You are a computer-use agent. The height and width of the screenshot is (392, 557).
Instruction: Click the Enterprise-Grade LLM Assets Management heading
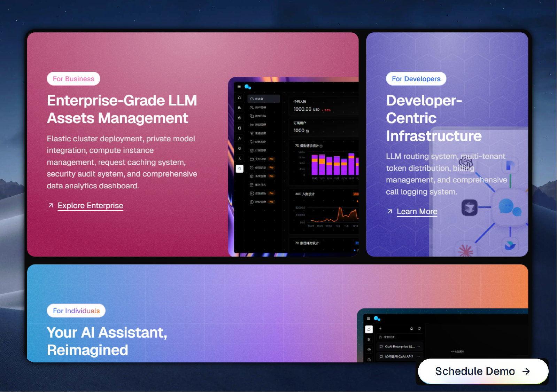(x=122, y=109)
